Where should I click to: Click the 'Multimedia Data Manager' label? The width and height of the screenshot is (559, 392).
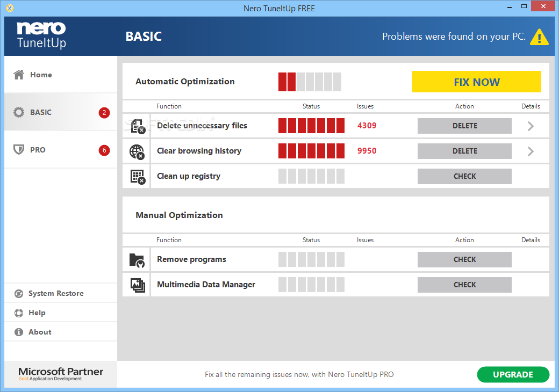pyautogui.click(x=206, y=285)
